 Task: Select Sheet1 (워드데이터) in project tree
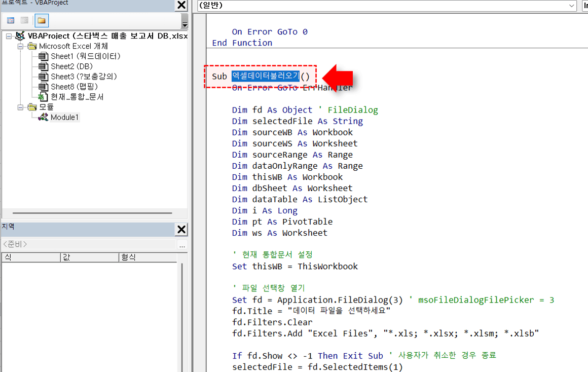pos(85,56)
